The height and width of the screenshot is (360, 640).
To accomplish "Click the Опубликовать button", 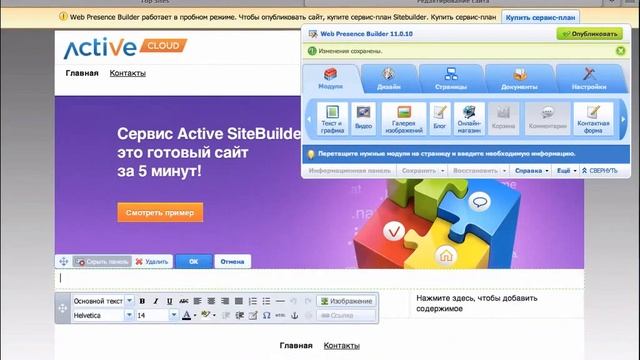I will [589, 34].
